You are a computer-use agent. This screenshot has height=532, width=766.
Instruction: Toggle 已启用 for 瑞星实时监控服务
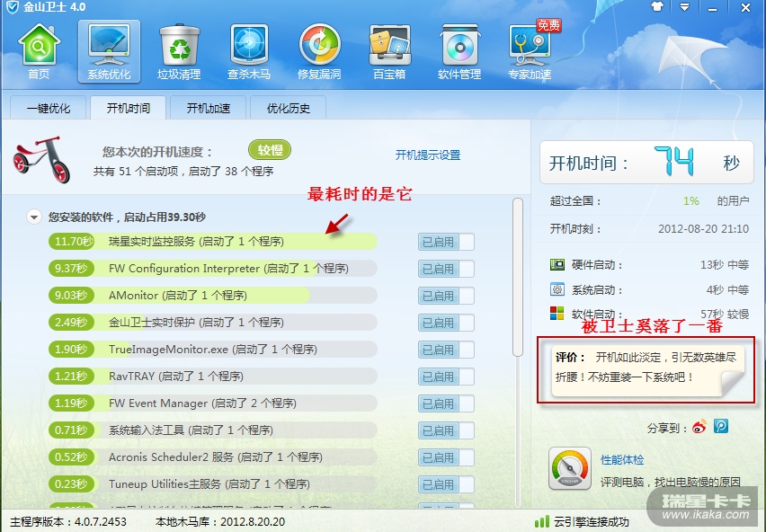[446, 242]
